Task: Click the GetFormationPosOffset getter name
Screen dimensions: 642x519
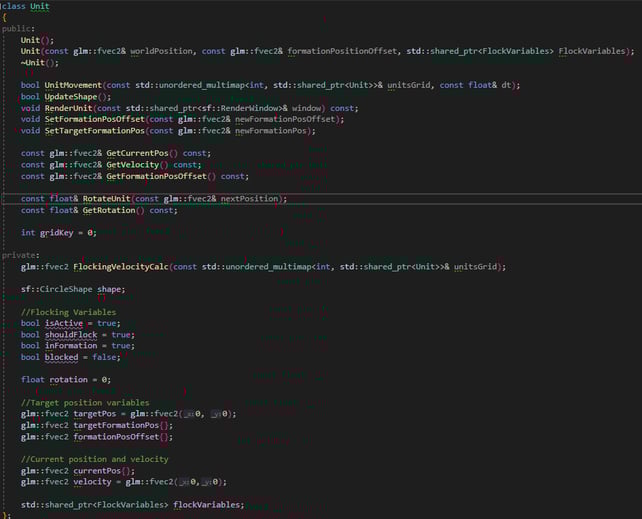Action: 156,176
